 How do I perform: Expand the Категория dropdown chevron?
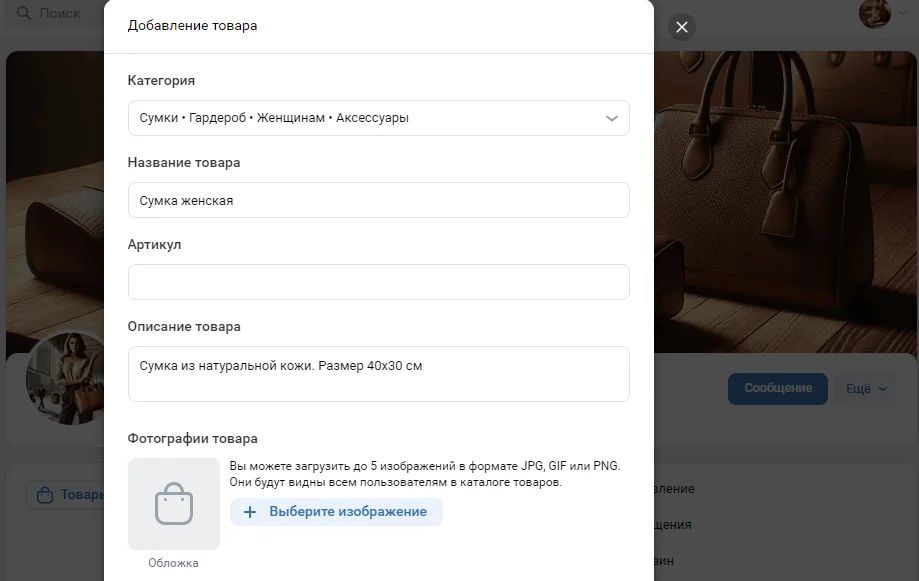612,118
